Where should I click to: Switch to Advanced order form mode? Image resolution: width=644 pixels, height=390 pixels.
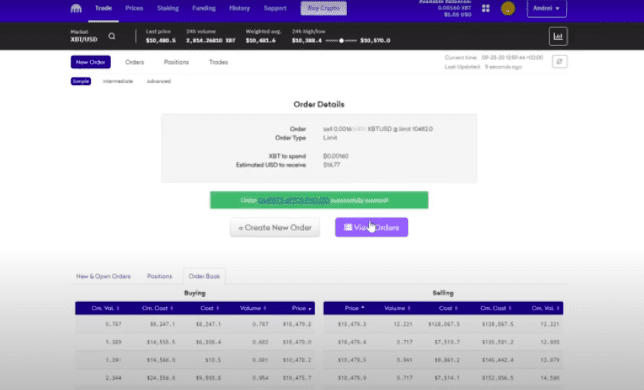pyautogui.click(x=159, y=81)
